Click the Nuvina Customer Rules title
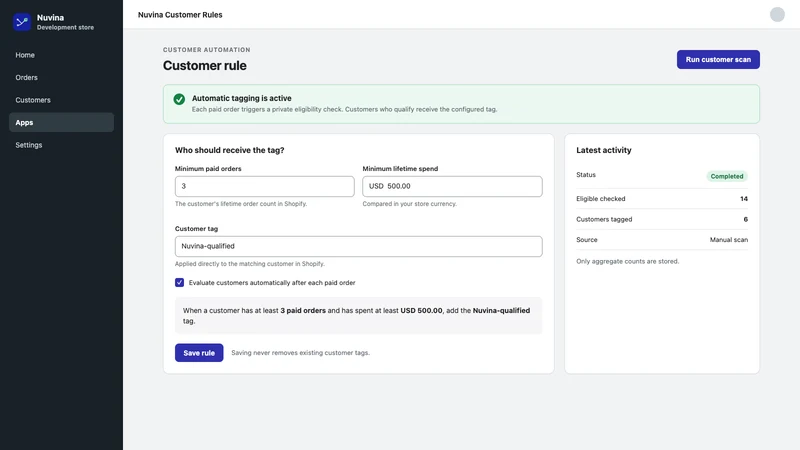The height and width of the screenshot is (450, 800). click(180, 15)
